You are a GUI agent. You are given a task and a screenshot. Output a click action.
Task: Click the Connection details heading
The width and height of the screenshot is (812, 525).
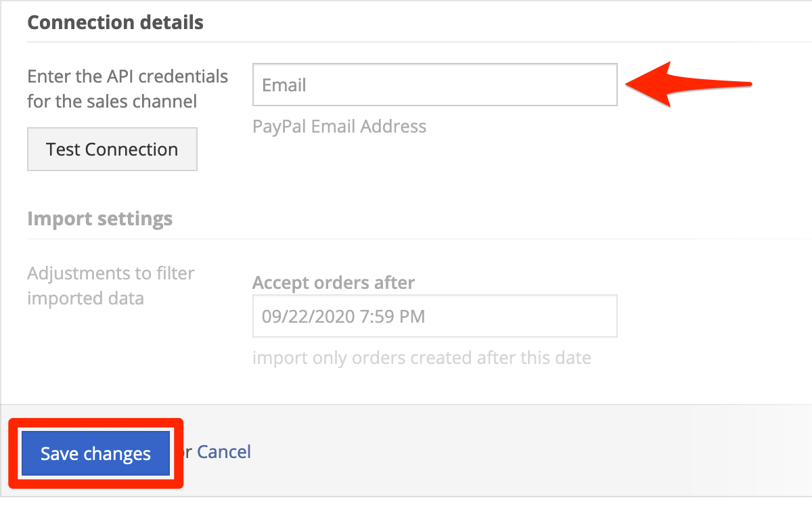(115, 22)
